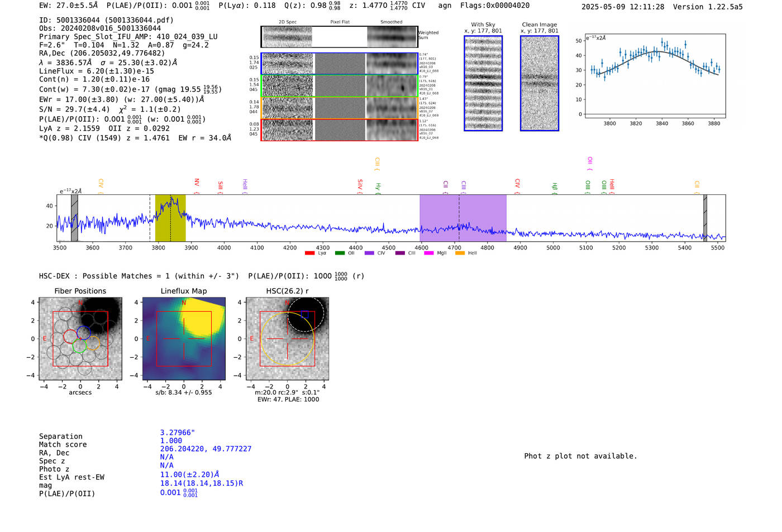The width and height of the screenshot is (782, 532).
Task: Select the With Sky image thumbnail
Action: coord(483,83)
